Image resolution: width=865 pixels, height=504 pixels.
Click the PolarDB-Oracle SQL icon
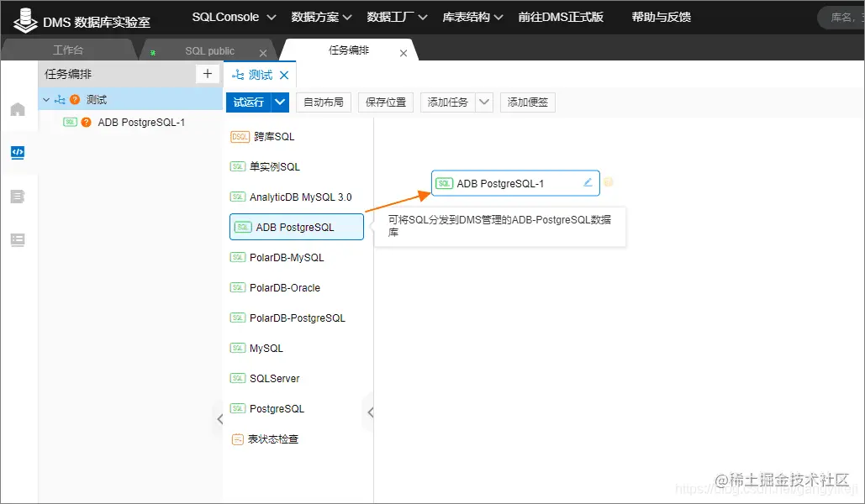point(238,288)
